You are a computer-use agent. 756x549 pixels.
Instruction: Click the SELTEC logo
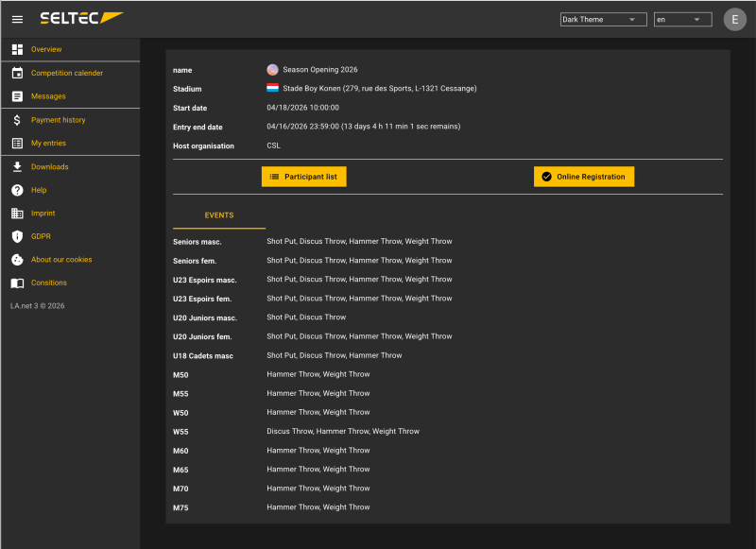point(81,18)
